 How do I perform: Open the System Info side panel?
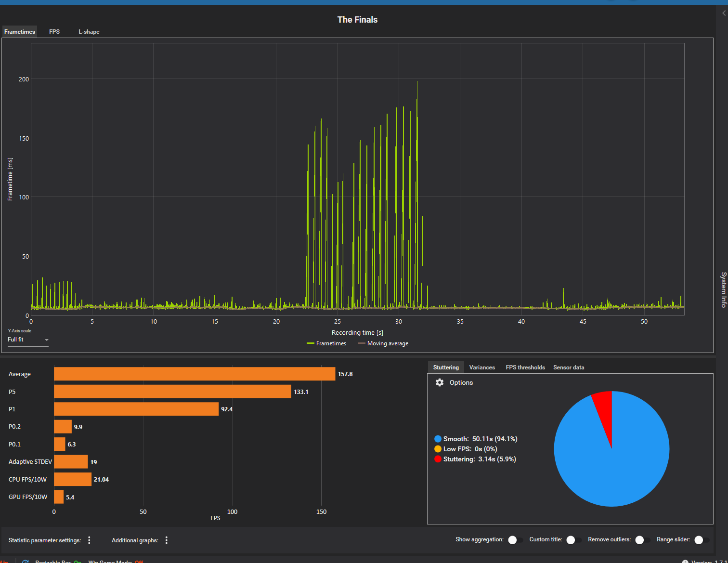[x=723, y=289]
